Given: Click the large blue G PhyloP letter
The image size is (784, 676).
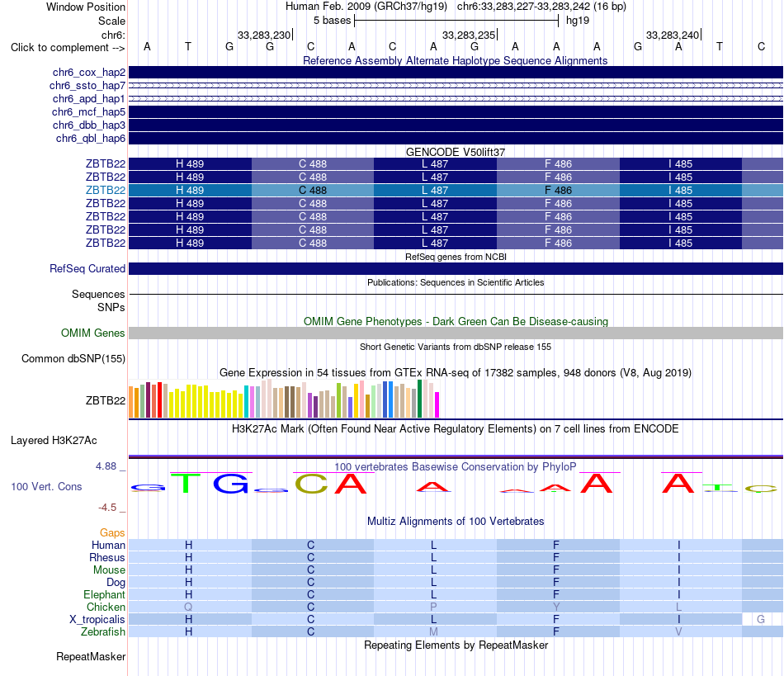Looking at the screenshot, I should tap(230, 484).
